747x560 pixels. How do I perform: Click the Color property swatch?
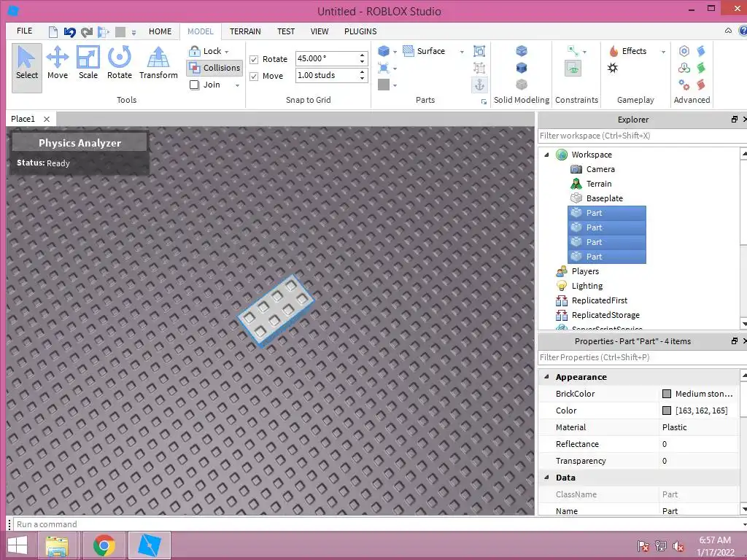(667, 411)
